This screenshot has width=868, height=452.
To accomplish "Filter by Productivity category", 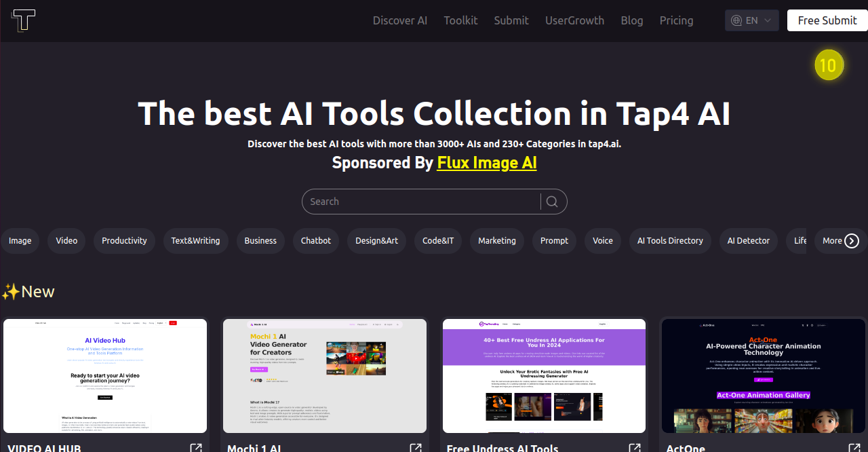I will tap(124, 241).
